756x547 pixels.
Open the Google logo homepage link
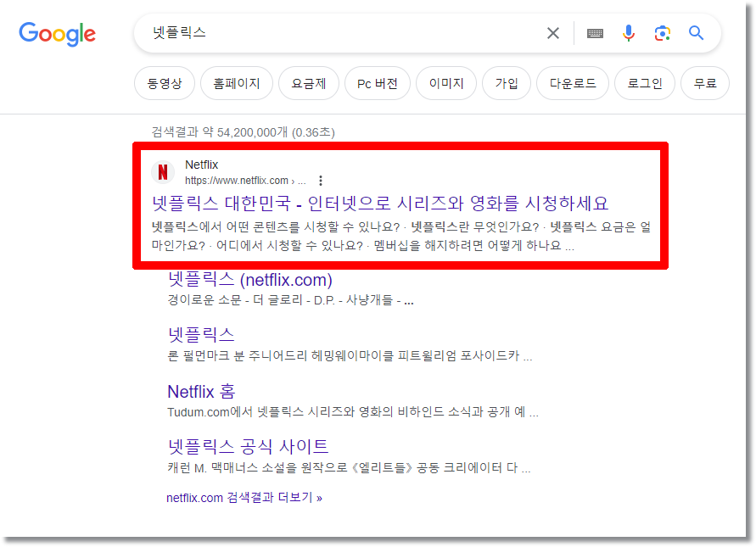click(57, 34)
